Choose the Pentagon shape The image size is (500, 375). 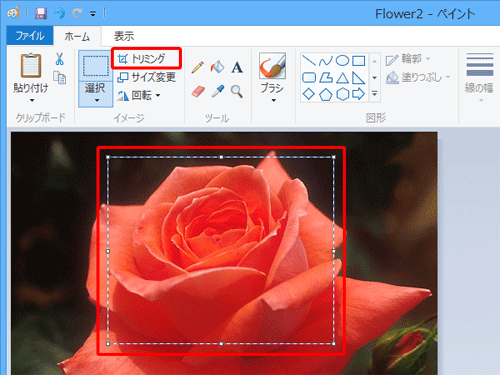coord(326,95)
